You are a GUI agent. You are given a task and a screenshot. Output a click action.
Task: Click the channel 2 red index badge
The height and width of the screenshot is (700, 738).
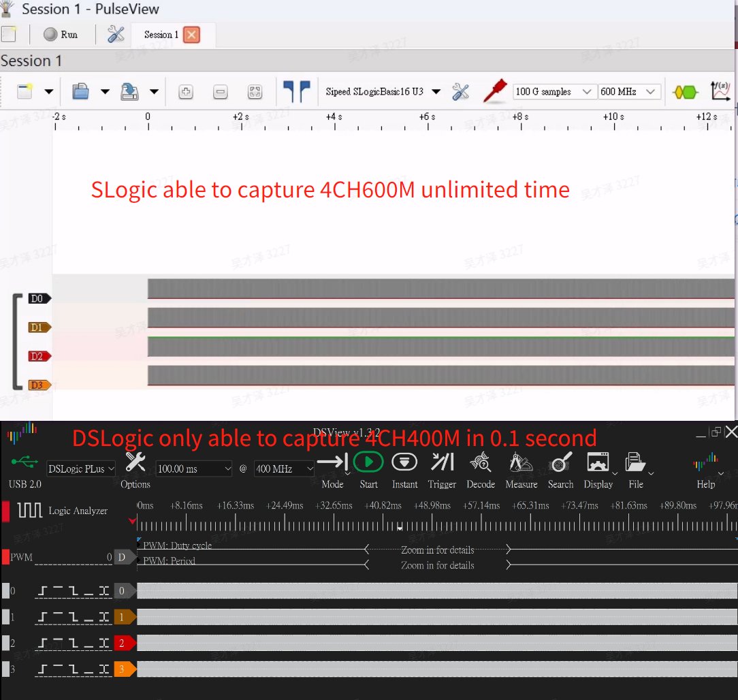point(125,643)
